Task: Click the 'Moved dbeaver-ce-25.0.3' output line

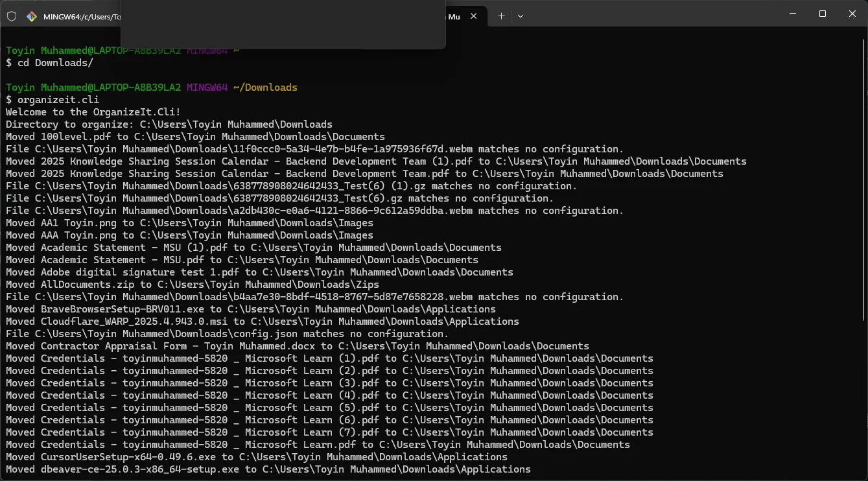Action: coord(268,469)
